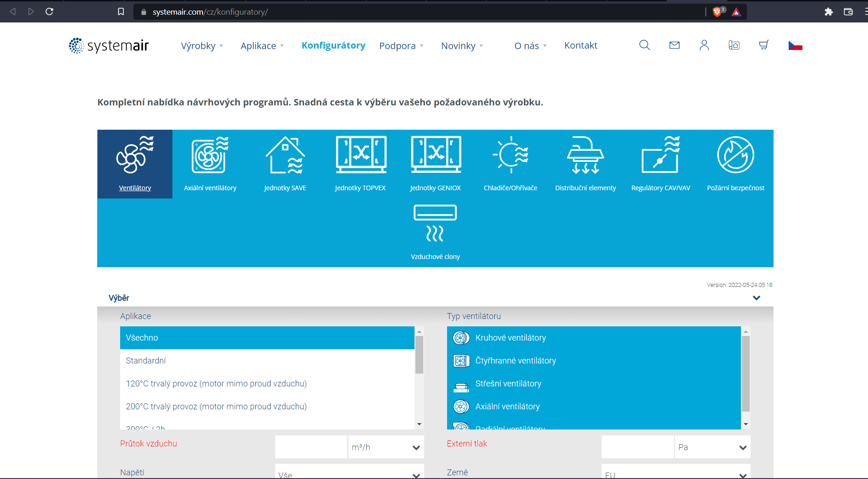Expand the Podpora menu

401,46
